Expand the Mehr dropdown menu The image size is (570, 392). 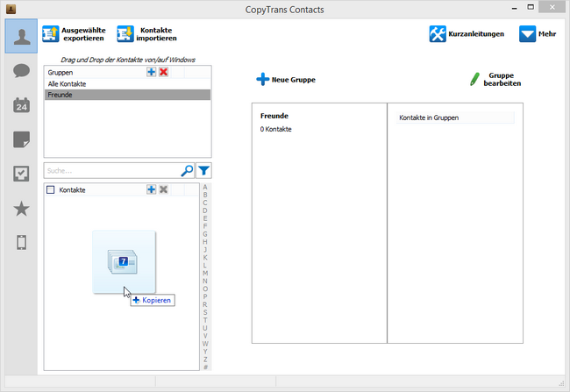pyautogui.click(x=538, y=34)
